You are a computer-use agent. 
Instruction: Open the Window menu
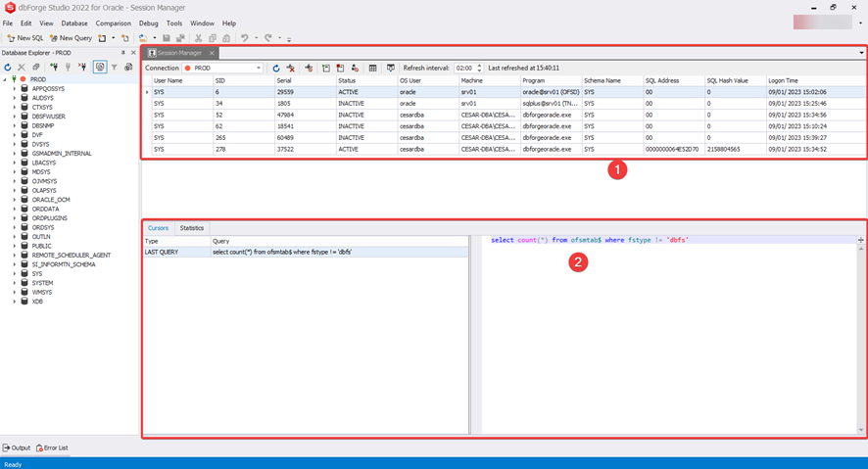202,23
